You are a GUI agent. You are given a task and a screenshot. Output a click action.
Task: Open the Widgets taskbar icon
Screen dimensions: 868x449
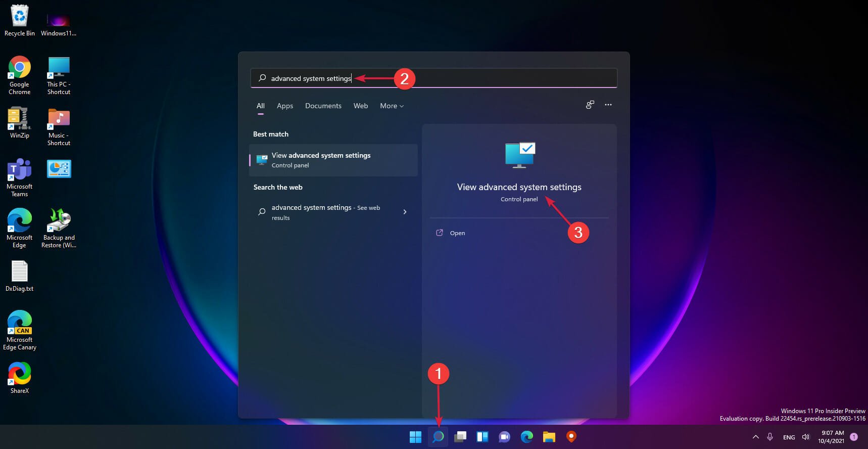click(x=483, y=437)
